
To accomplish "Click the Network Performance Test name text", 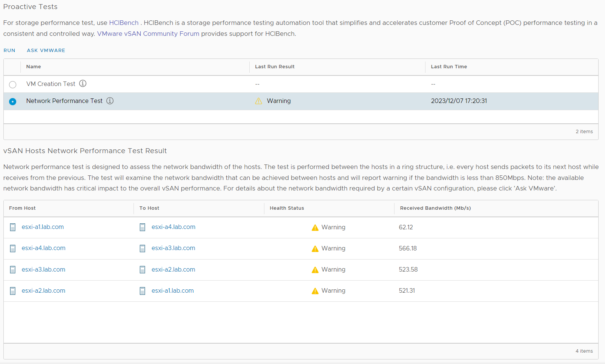I will [x=64, y=101].
